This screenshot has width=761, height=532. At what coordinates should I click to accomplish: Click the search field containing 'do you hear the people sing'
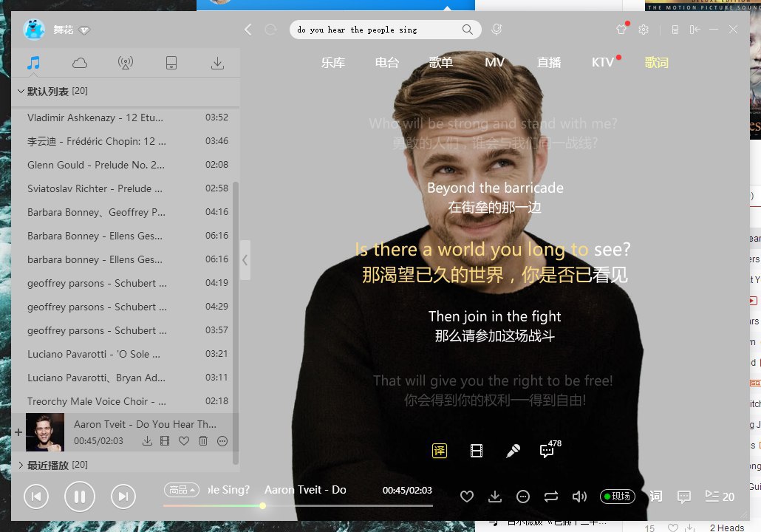coord(375,30)
